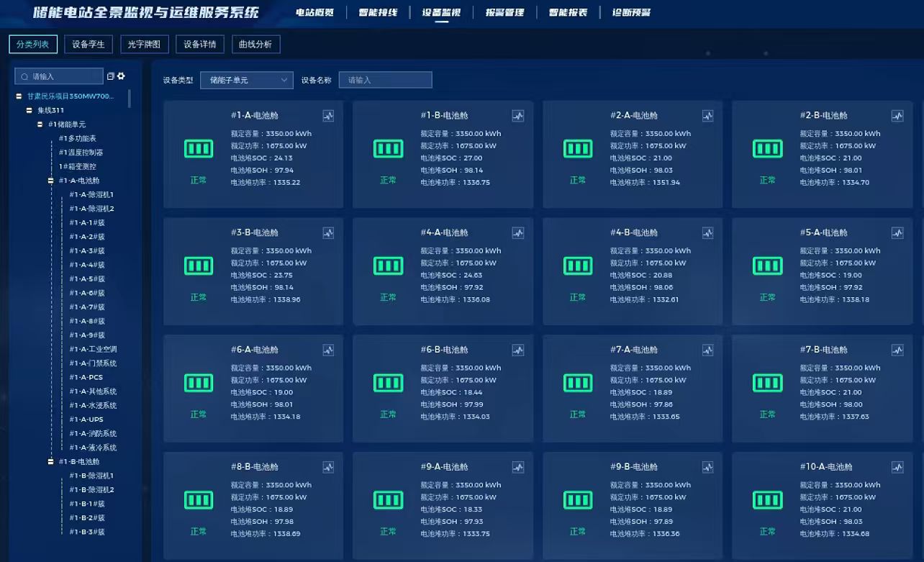Open trend chart icon of #4-A-电池舱

(x=517, y=233)
